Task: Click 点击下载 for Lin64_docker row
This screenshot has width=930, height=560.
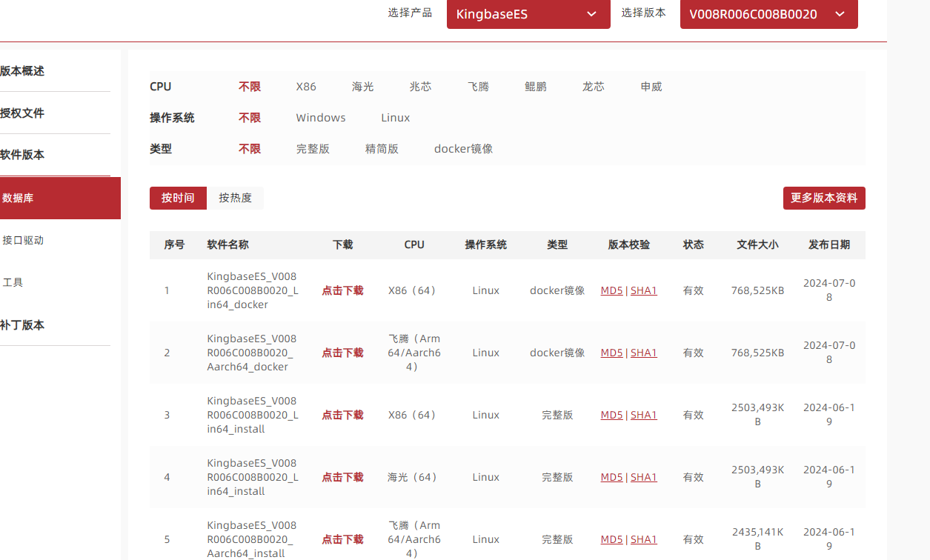Action: click(x=342, y=290)
